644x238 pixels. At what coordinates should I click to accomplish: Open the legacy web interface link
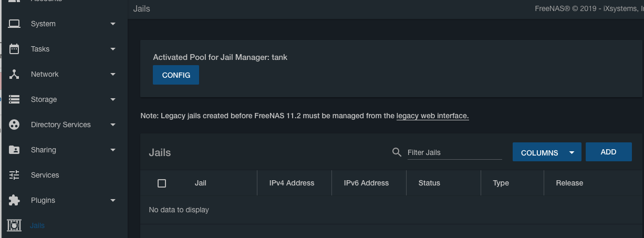click(432, 116)
